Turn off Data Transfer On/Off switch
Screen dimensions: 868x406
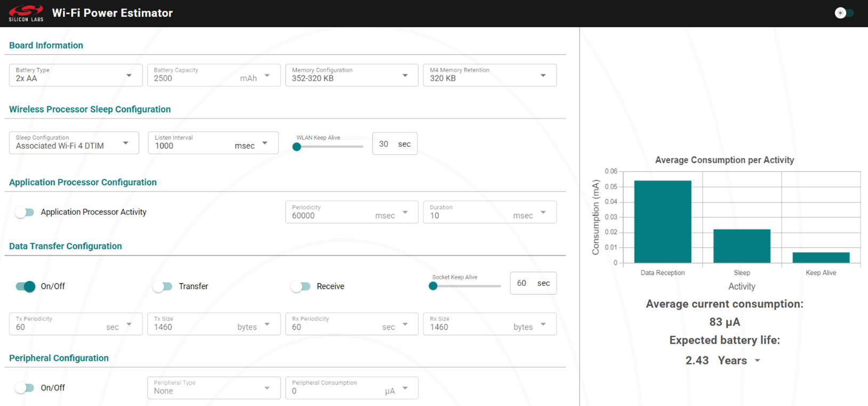click(x=25, y=286)
